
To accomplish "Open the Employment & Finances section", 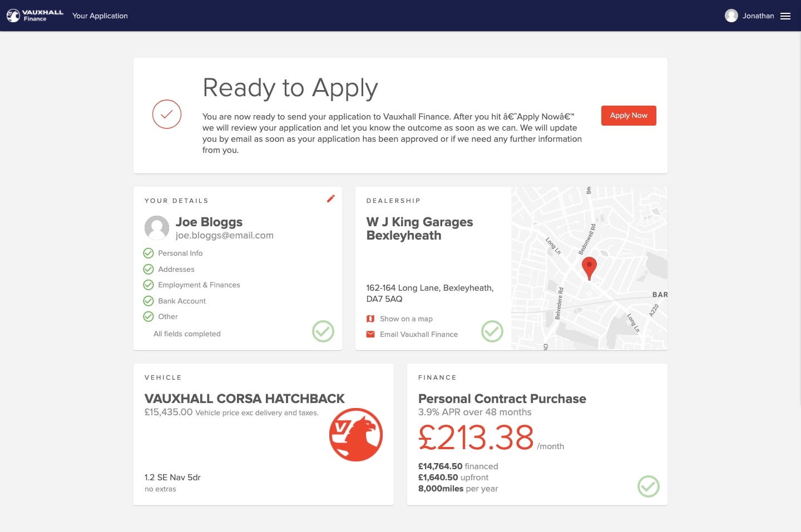I will click(199, 285).
